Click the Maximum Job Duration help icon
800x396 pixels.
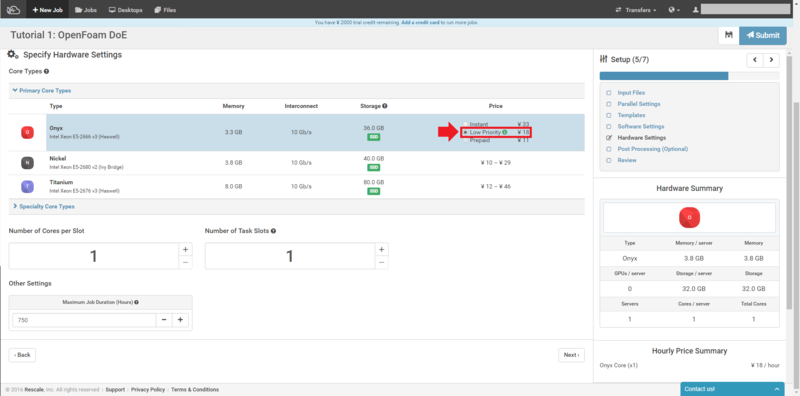pyautogui.click(x=136, y=302)
